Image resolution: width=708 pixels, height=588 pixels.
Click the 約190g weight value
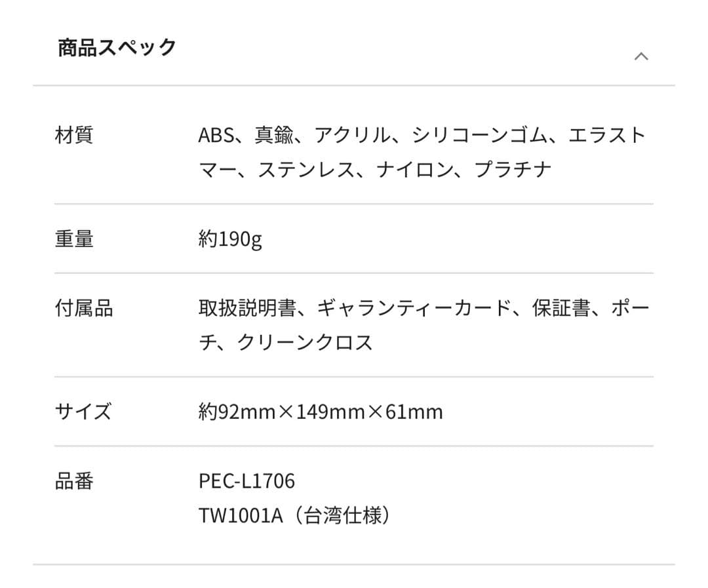coord(229,239)
